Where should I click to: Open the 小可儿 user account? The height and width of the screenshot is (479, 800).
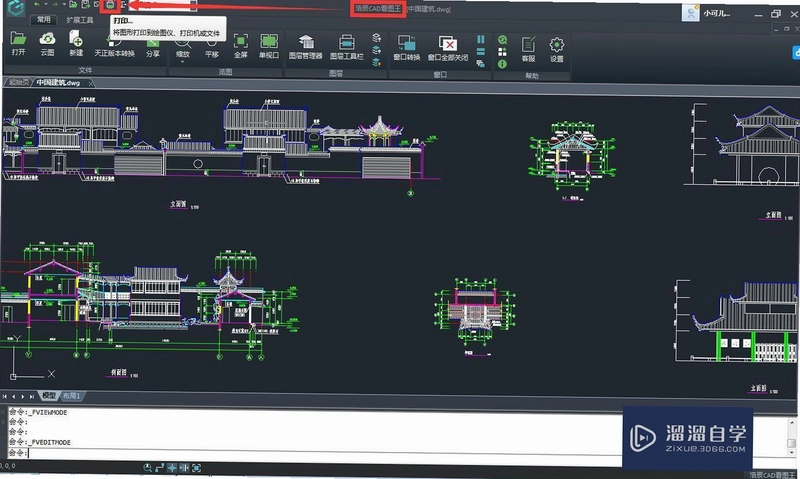point(716,13)
